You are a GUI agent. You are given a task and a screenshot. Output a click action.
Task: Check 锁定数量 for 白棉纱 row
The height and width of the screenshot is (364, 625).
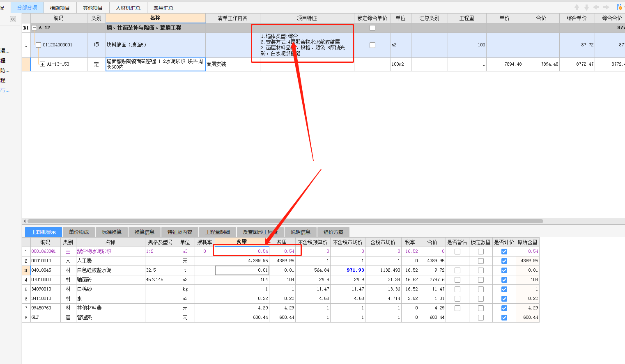point(481,289)
